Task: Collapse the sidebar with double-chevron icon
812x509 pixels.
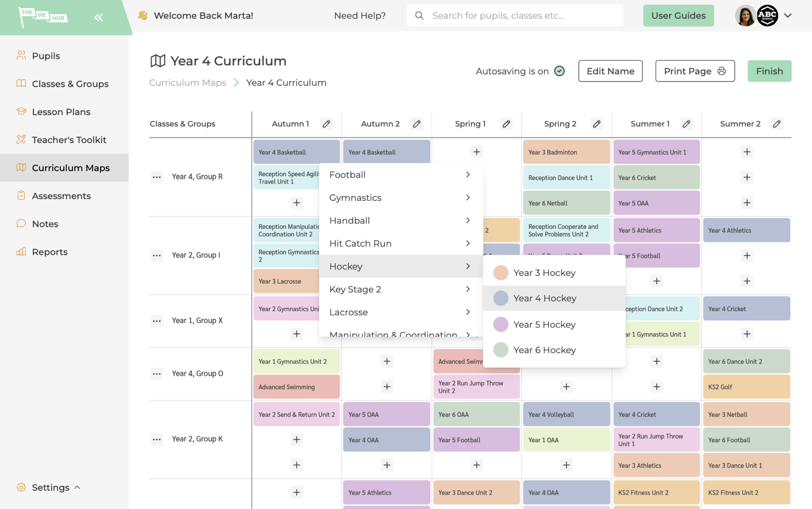Action: [98, 17]
